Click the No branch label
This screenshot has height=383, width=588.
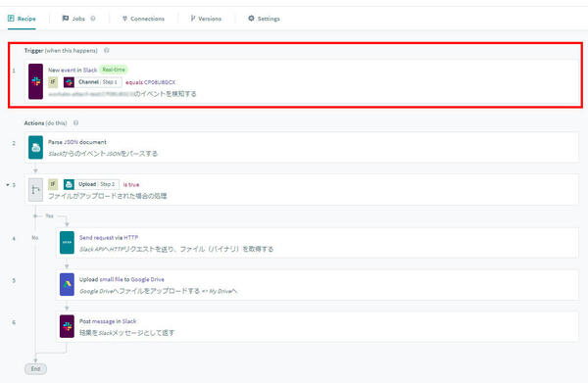pyautogui.click(x=35, y=238)
